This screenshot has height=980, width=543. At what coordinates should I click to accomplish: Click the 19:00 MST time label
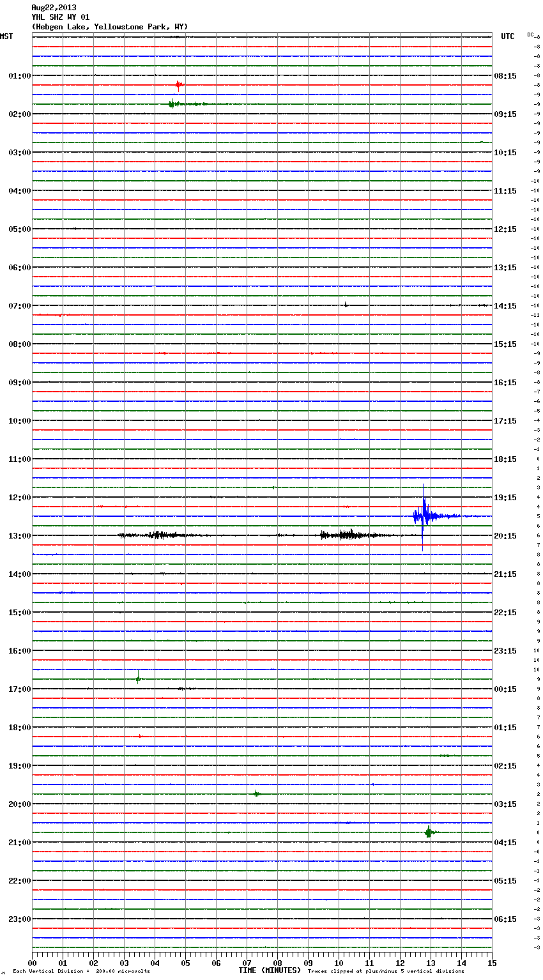pos(19,766)
